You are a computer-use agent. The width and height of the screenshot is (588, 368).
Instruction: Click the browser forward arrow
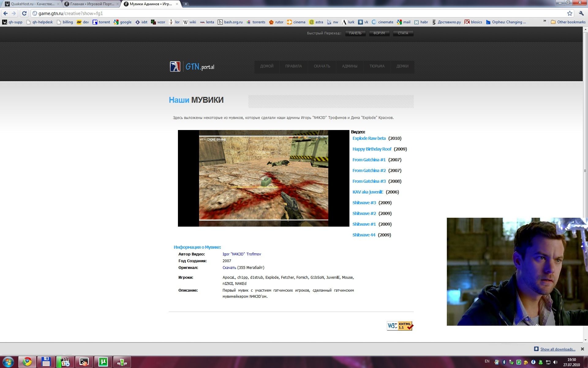(14, 13)
